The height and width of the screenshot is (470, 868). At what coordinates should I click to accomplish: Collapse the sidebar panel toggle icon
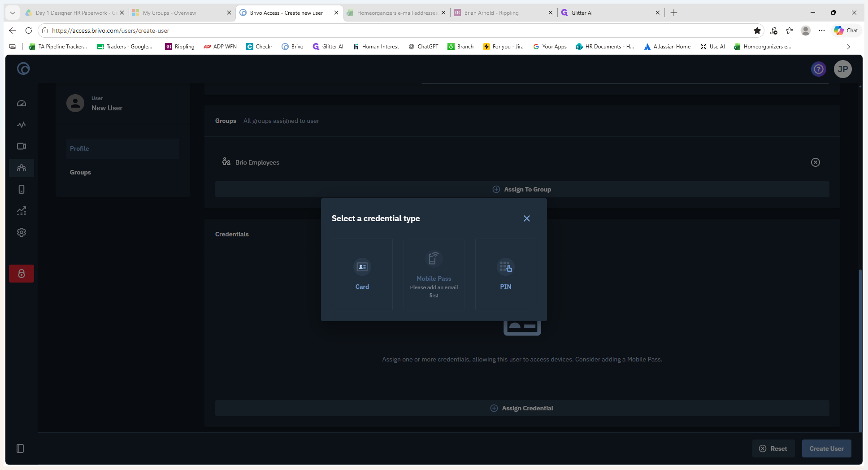pos(20,448)
